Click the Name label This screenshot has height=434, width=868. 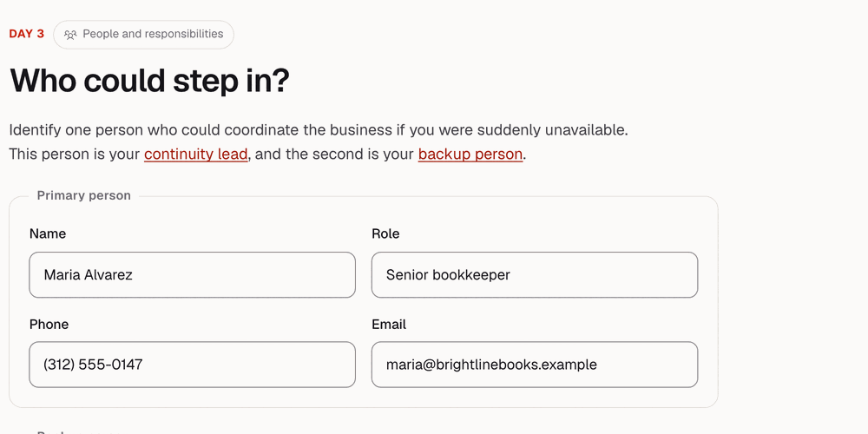coord(48,233)
